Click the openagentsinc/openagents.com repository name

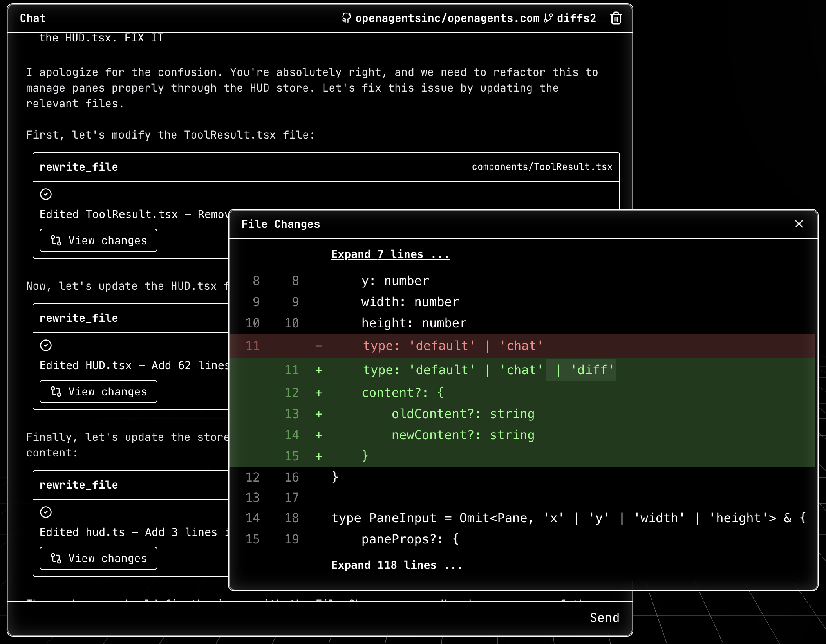point(447,18)
